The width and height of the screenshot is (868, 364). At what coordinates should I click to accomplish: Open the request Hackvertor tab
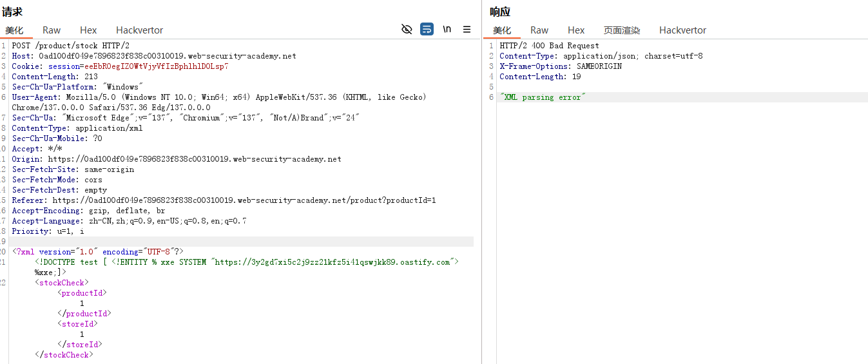point(139,30)
